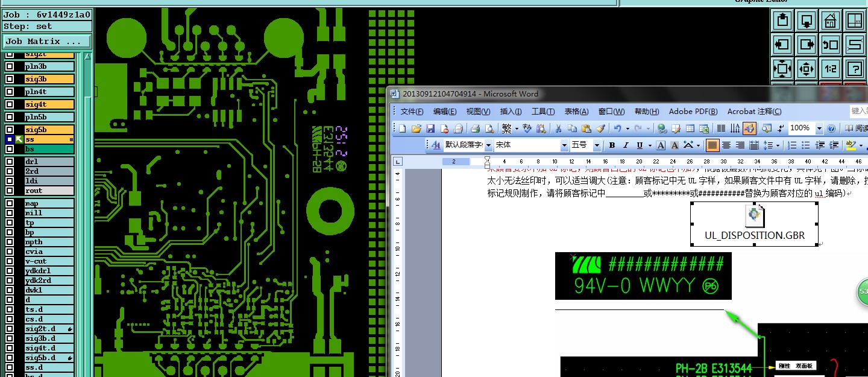The image size is (868, 377).
Task: Click the zoom out arrows-outward icon
Action: click(807, 69)
